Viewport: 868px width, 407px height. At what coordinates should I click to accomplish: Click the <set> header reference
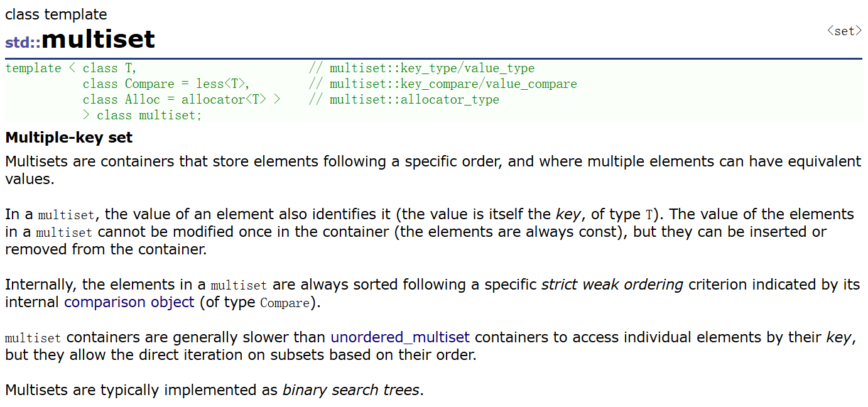coord(844,31)
